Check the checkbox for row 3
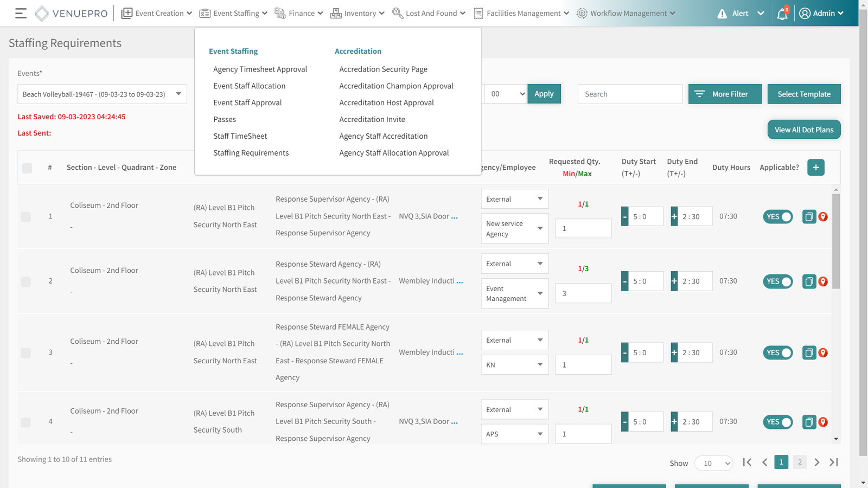This screenshot has width=868, height=488. (x=26, y=353)
